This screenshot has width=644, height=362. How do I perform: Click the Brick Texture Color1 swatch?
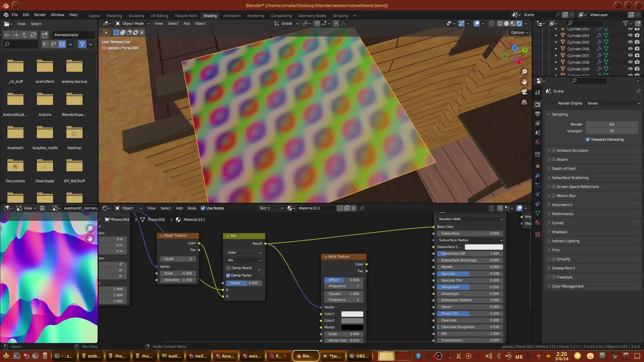[x=352, y=314]
